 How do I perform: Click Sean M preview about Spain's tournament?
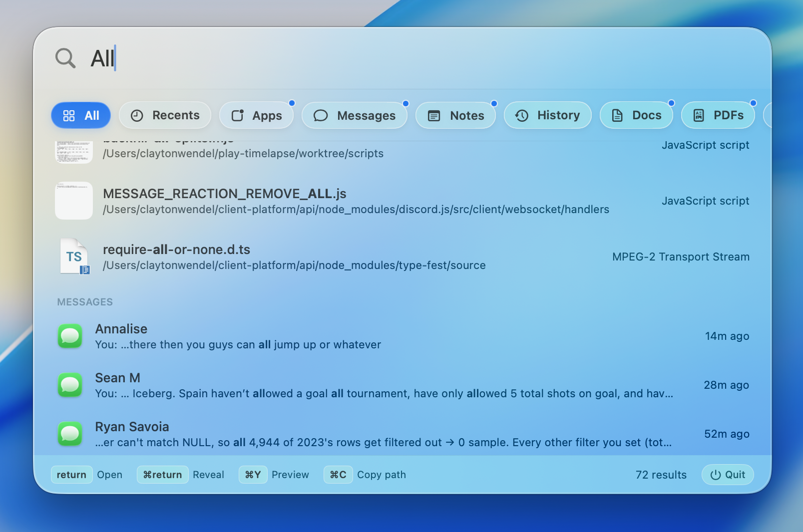(x=384, y=394)
